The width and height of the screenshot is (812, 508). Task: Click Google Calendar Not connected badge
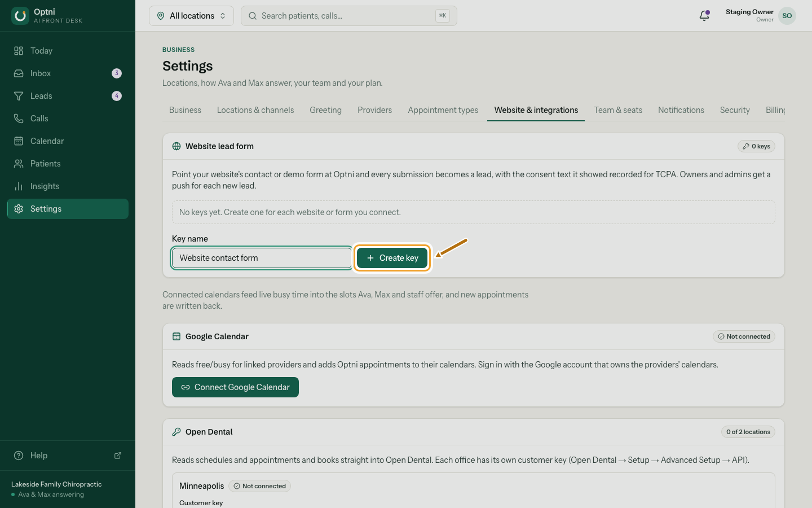point(744,336)
